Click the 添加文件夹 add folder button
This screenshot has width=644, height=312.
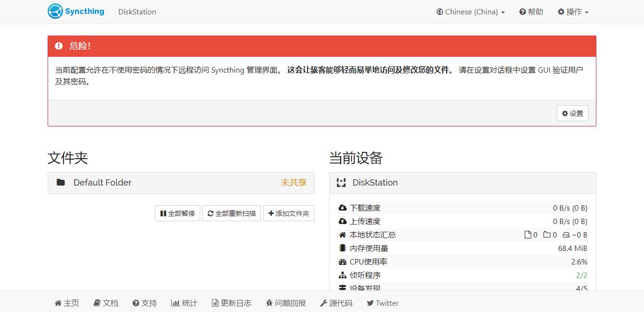288,213
